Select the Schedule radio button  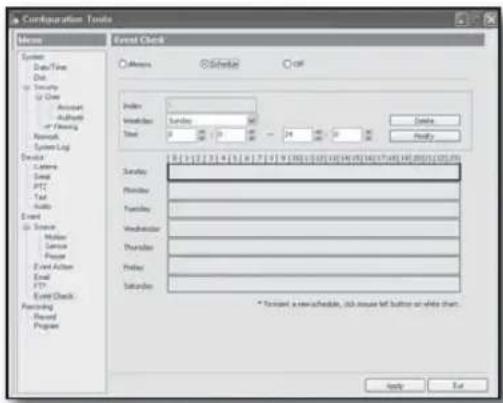click(x=204, y=64)
